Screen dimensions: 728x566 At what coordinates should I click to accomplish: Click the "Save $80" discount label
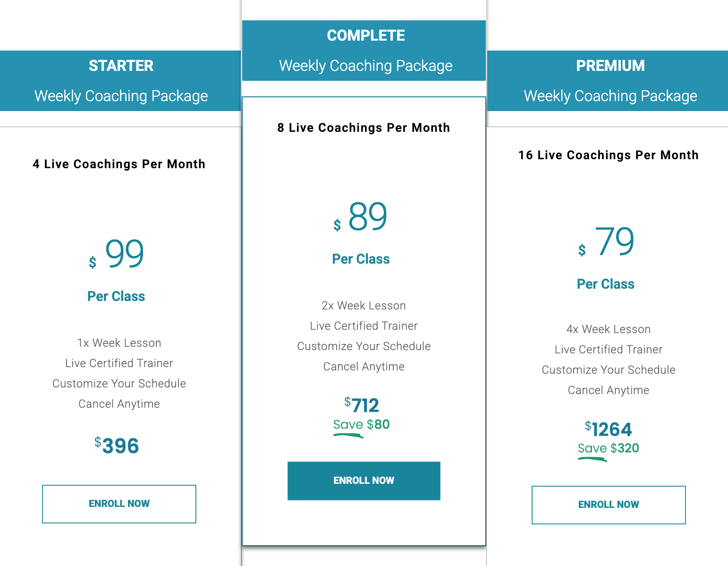(x=362, y=424)
